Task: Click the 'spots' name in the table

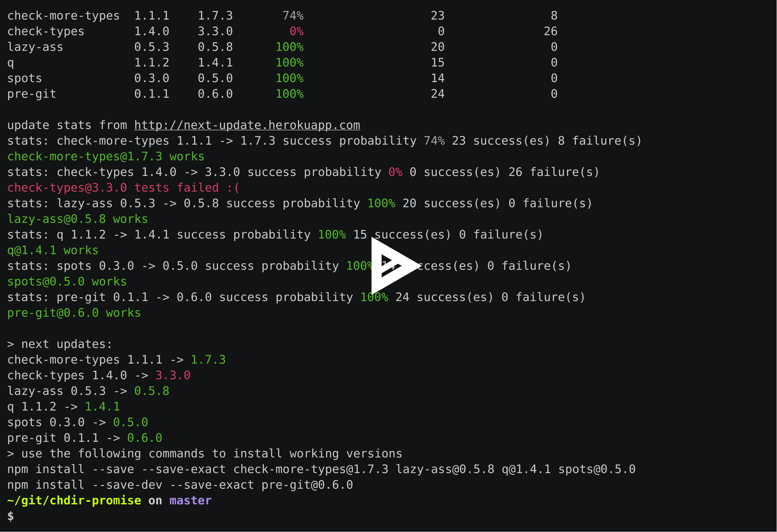Action: [25, 78]
